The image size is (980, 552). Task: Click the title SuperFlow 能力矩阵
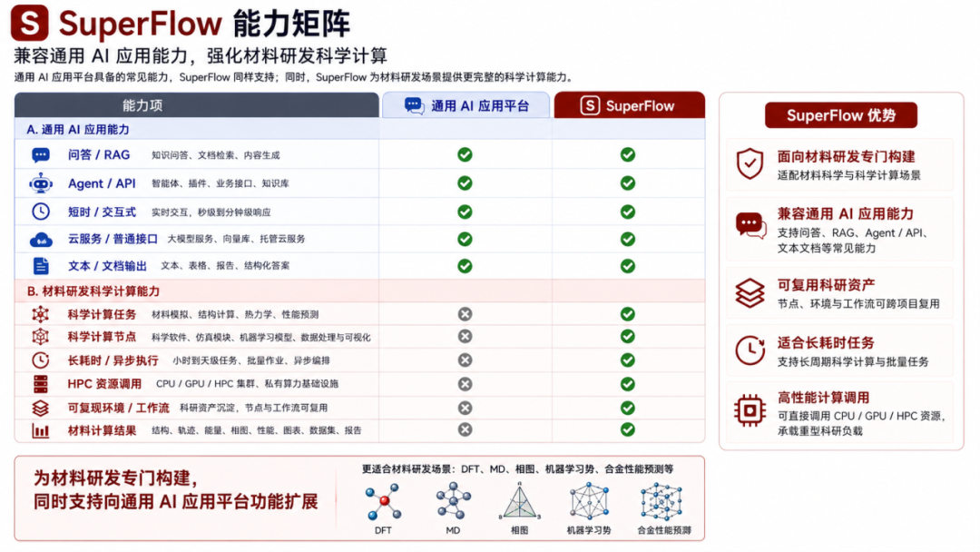click(x=204, y=24)
